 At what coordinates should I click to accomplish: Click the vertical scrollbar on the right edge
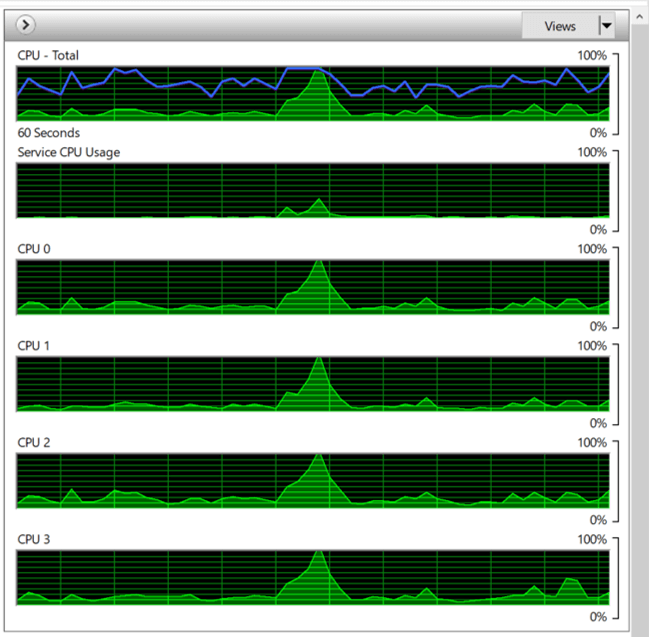[x=640, y=300]
